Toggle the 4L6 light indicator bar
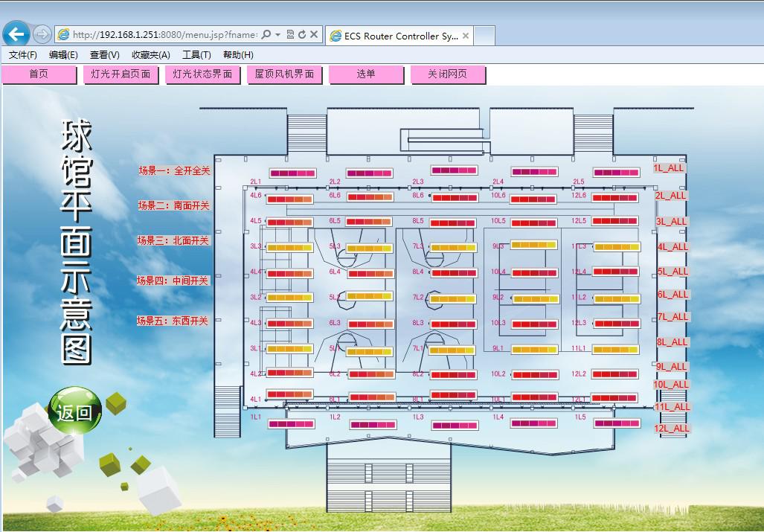The width and height of the screenshot is (764, 532). 289,199
